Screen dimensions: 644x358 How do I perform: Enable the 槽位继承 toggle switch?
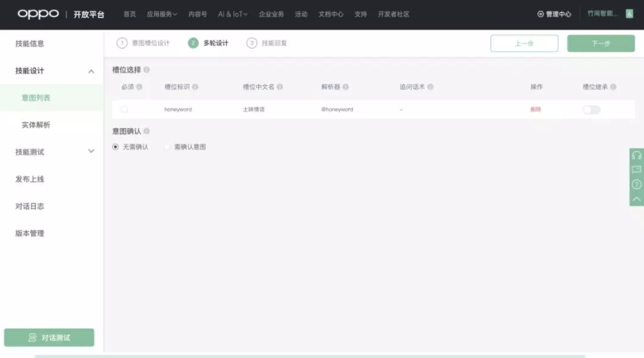click(591, 110)
